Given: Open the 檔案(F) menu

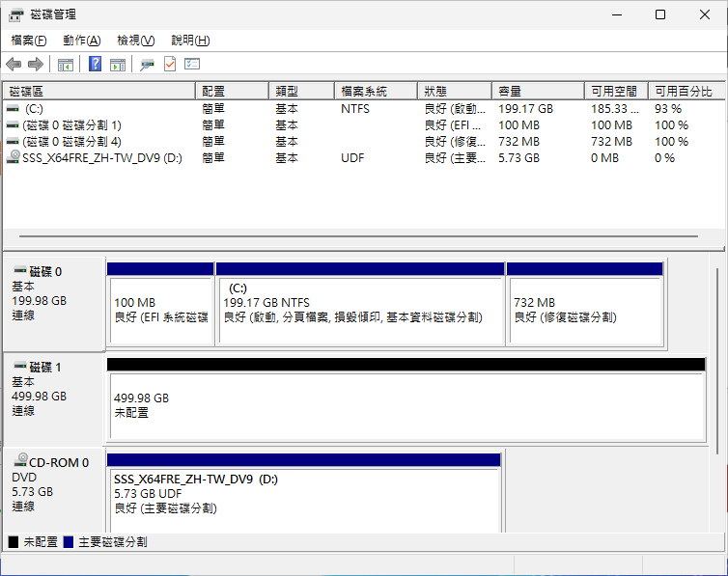Looking at the screenshot, I should tap(29, 41).
